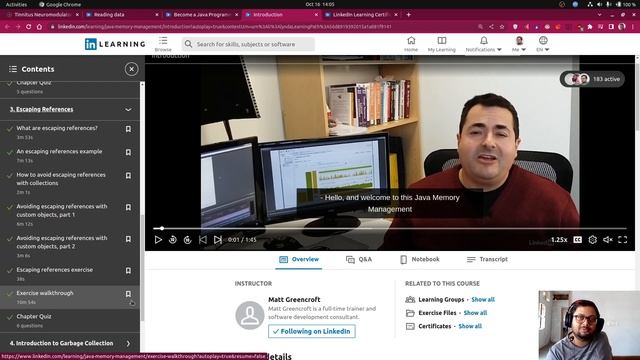Click the 183 active viewers badge
Viewport: 640px width, 360px height.
[592, 79]
